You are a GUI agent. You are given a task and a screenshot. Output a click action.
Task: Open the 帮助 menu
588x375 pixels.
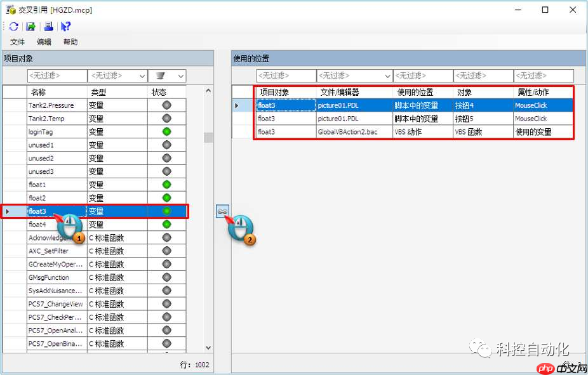pyautogui.click(x=70, y=42)
